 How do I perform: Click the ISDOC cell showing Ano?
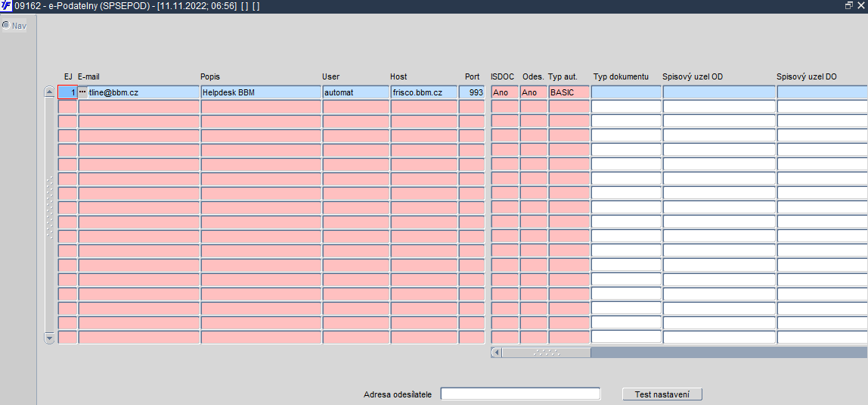[x=505, y=92]
